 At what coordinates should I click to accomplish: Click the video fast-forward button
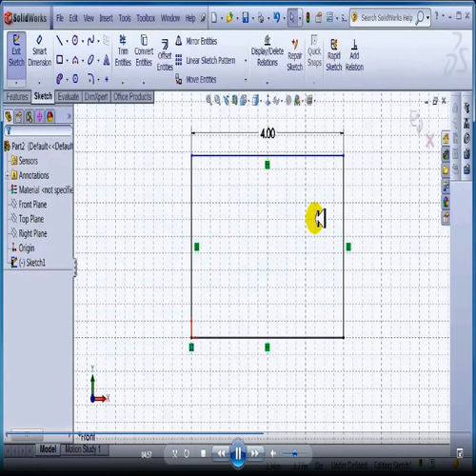(255, 453)
